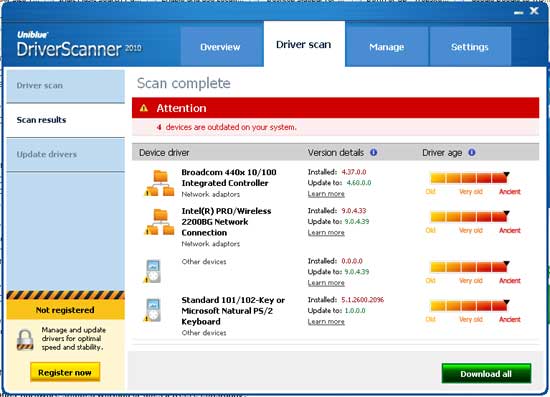
Task: Click the Attention warning triangle icon
Action: point(144,108)
